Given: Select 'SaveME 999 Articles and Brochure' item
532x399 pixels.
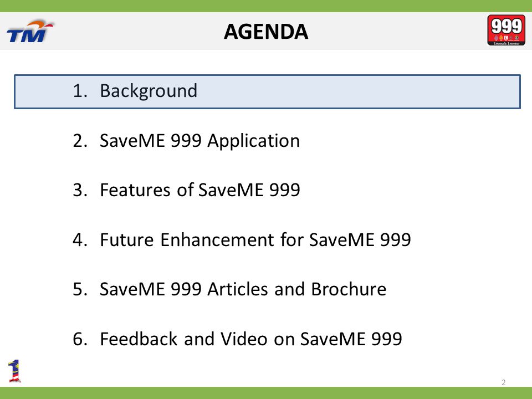Looking at the screenshot, I should tap(229, 289).
